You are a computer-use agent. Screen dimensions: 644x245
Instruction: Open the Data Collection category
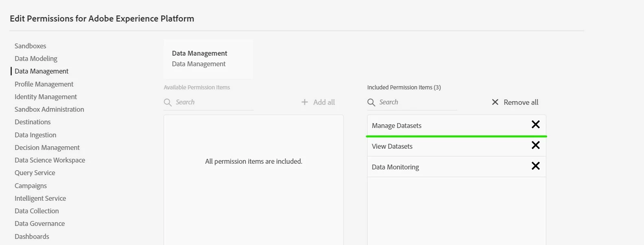37,211
